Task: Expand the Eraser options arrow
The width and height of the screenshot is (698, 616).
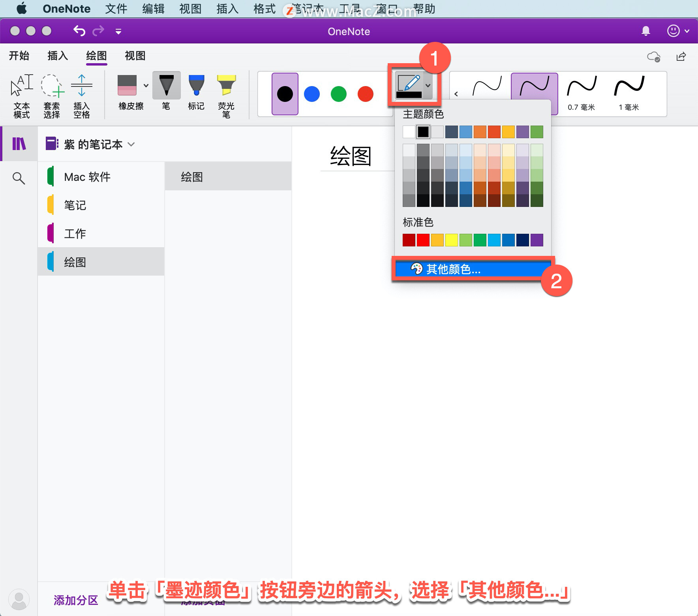Action: [146, 85]
